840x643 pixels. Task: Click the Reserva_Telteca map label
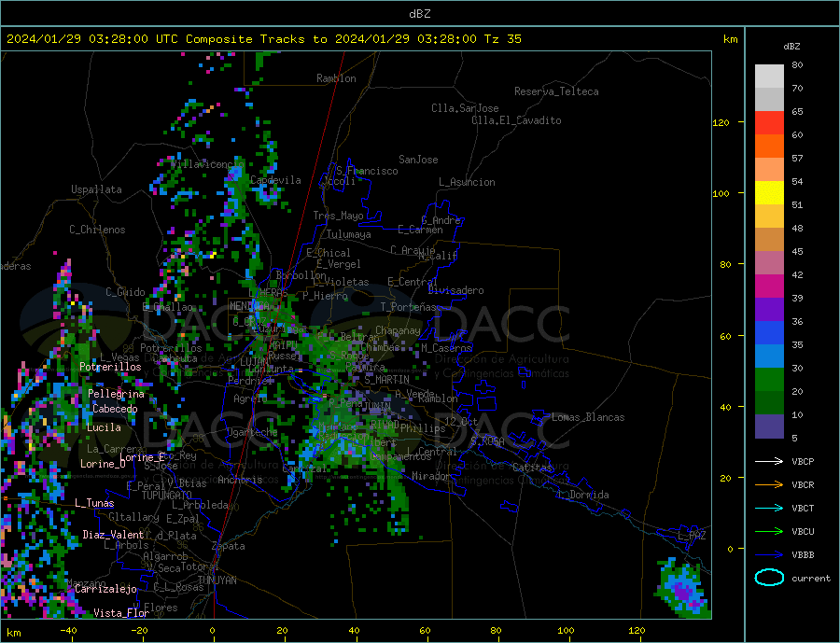556,91
